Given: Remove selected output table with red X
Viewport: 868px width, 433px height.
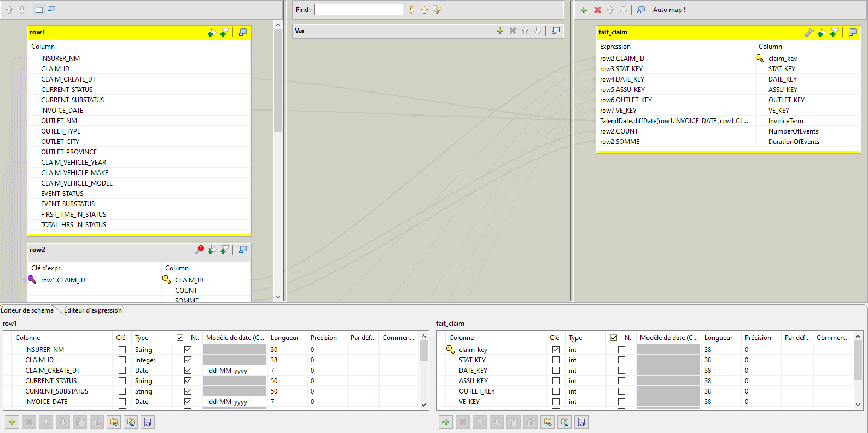Looking at the screenshot, I should tap(597, 10).
